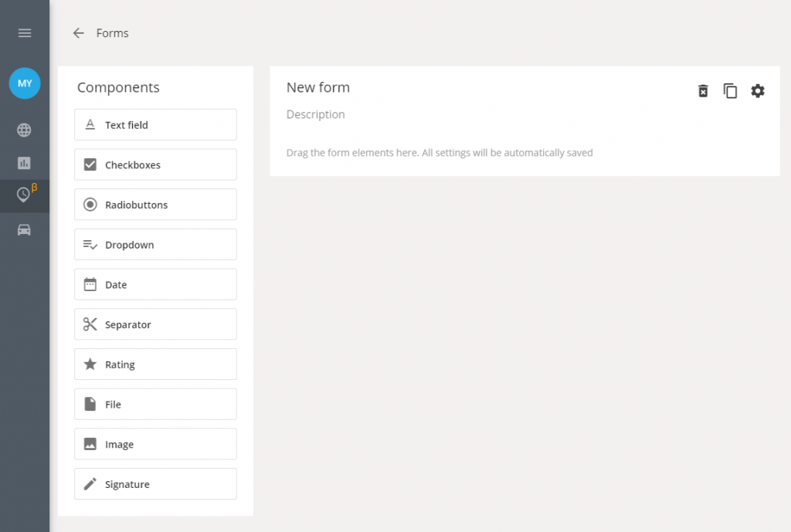
Task: Click the back arrow beside Forms
Action: click(x=76, y=33)
